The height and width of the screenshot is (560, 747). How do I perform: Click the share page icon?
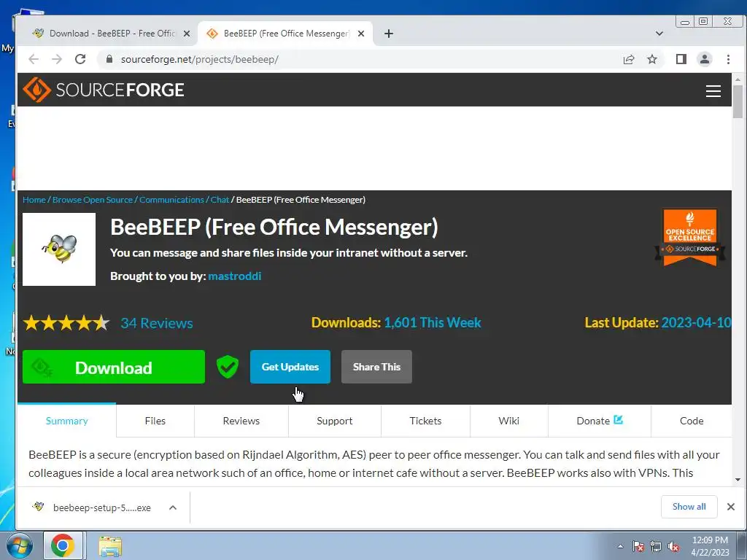point(629,59)
